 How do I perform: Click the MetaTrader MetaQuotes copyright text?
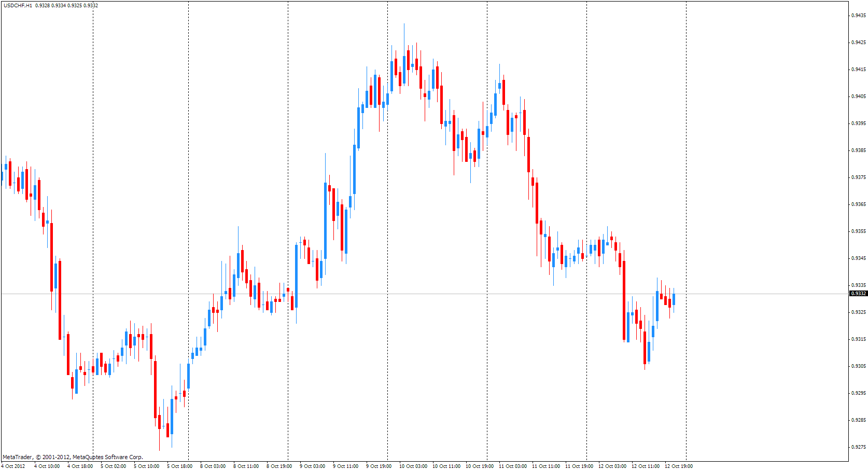tap(73, 458)
